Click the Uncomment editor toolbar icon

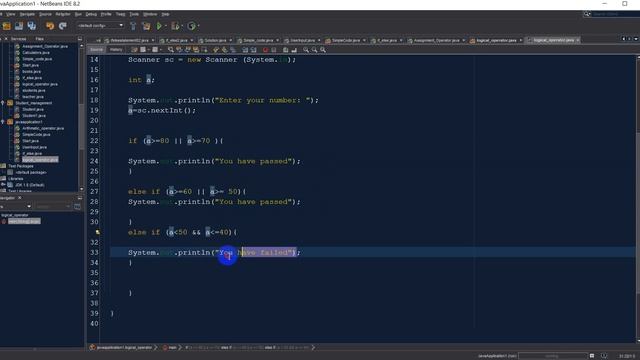294,50
